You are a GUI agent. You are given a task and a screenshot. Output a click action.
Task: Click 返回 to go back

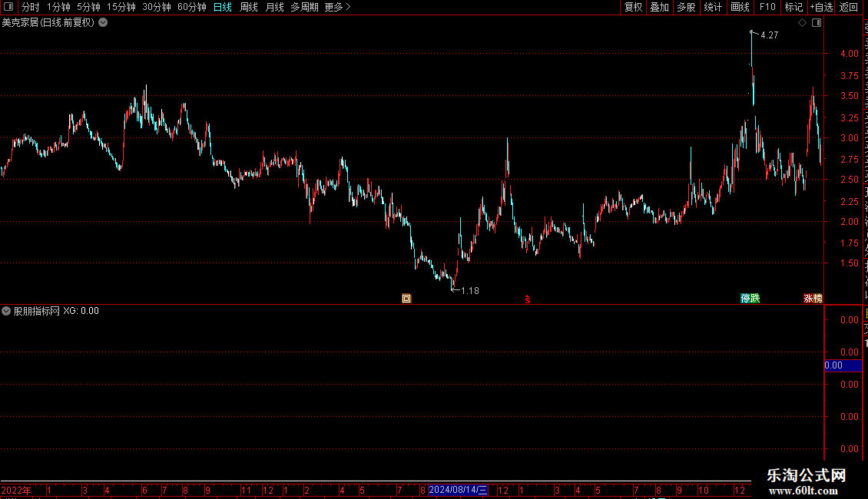tap(848, 7)
